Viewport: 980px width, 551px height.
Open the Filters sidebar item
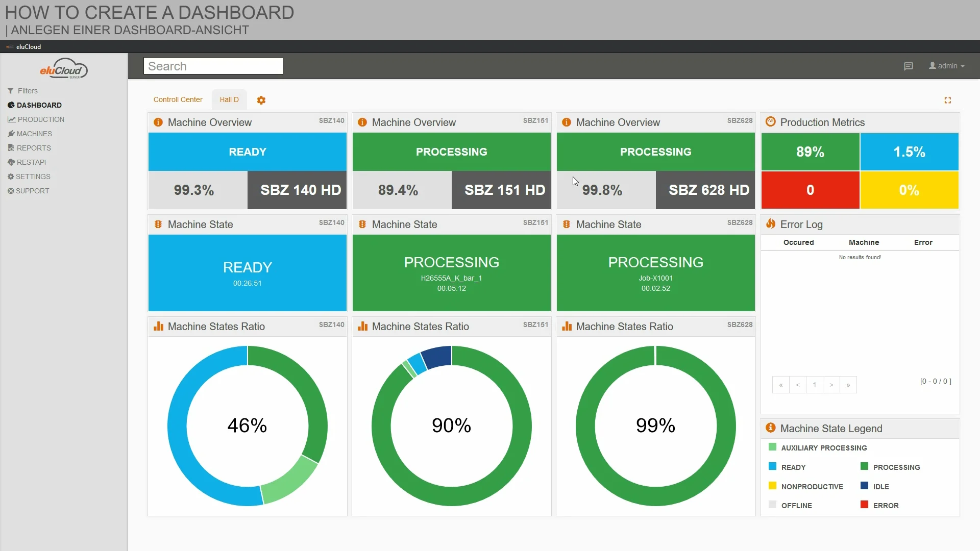point(27,91)
